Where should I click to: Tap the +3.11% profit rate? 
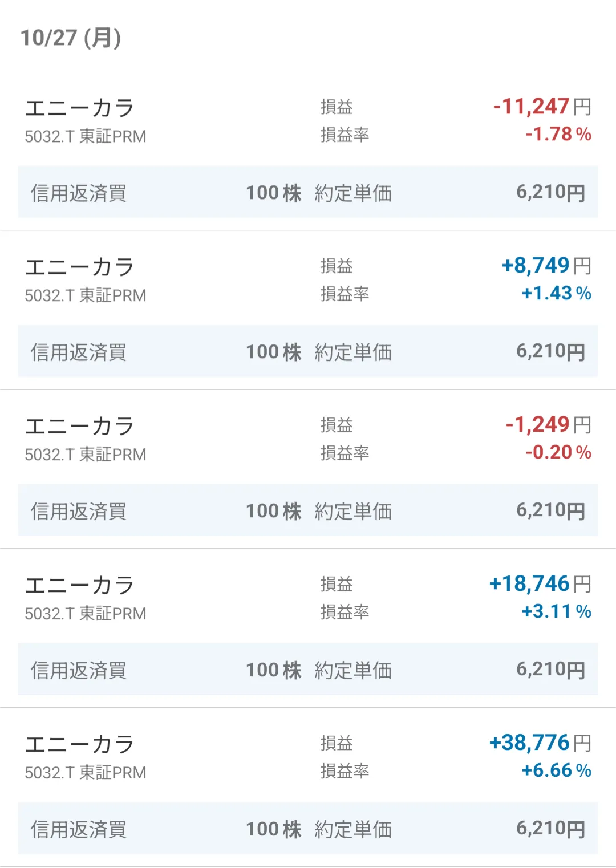click(556, 612)
